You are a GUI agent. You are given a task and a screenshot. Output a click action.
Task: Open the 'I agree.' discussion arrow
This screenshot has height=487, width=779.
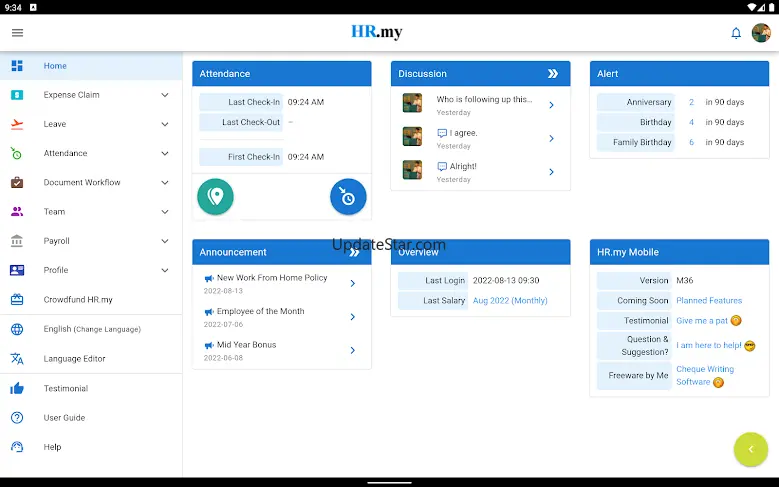(x=551, y=138)
